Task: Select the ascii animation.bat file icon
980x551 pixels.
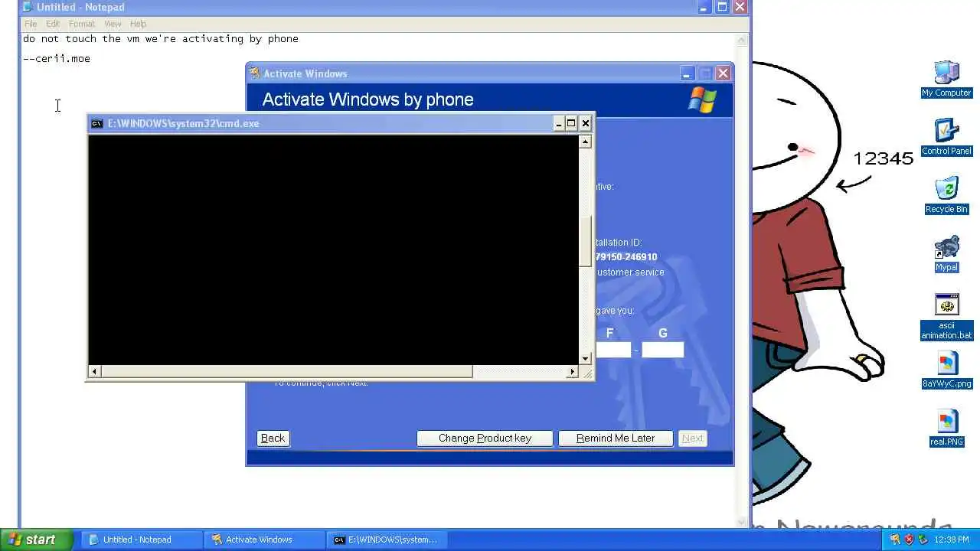Action: (x=946, y=317)
